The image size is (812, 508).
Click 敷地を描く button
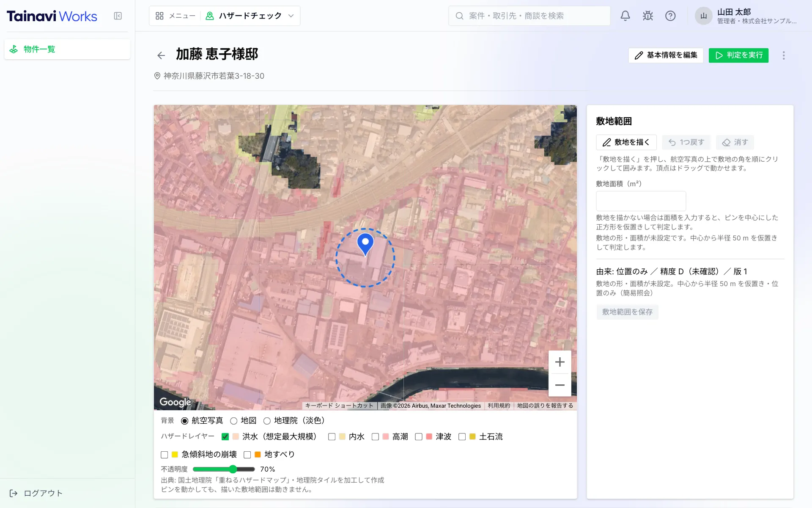click(x=626, y=142)
